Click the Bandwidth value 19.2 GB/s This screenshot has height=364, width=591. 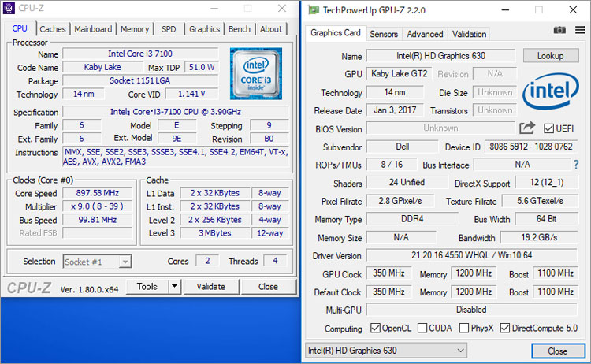(x=539, y=237)
